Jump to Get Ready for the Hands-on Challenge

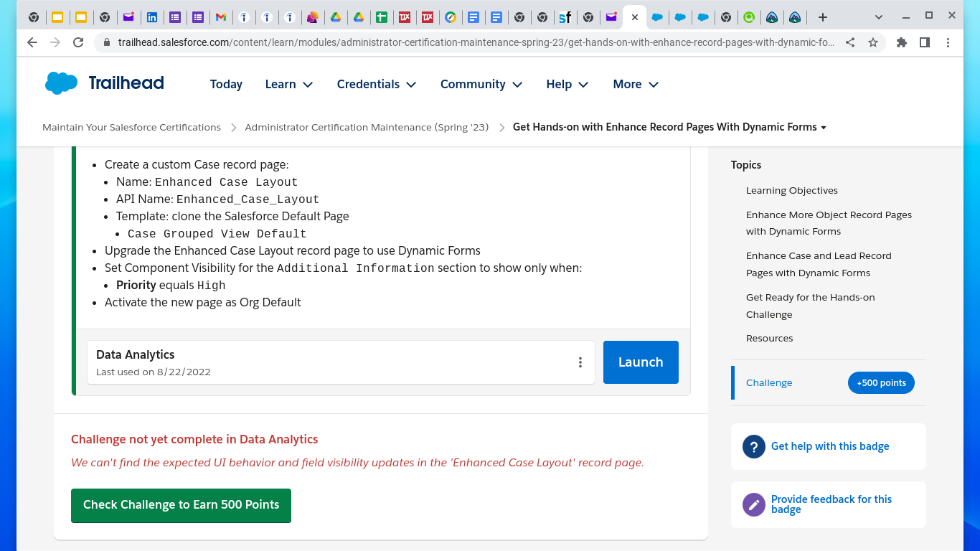click(x=811, y=306)
